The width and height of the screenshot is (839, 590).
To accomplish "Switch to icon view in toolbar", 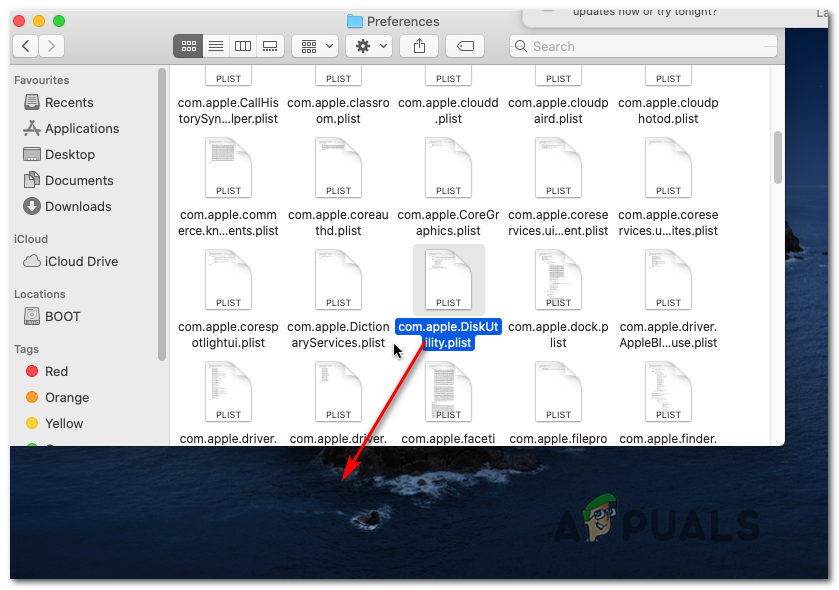I will pyautogui.click(x=188, y=46).
